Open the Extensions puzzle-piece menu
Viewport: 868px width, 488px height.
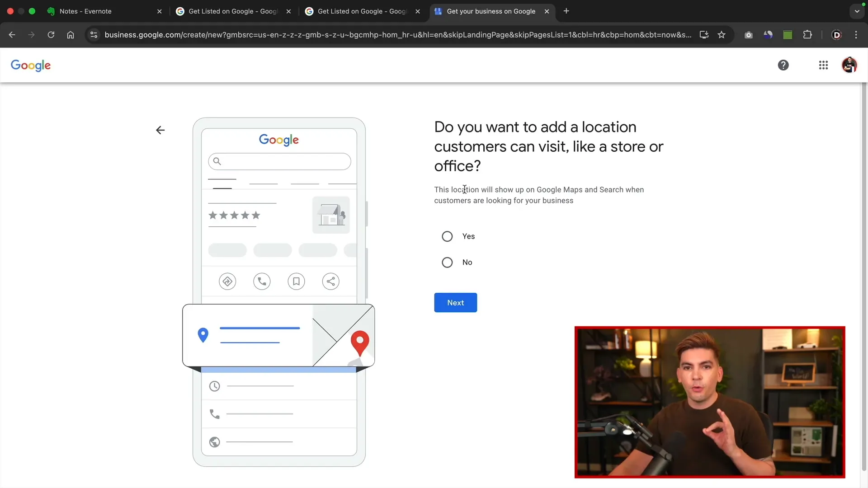coord(807,35)
